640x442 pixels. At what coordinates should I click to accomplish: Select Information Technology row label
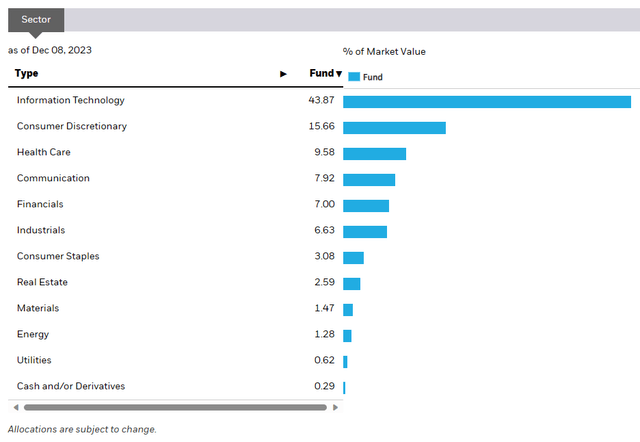point(71,100)
